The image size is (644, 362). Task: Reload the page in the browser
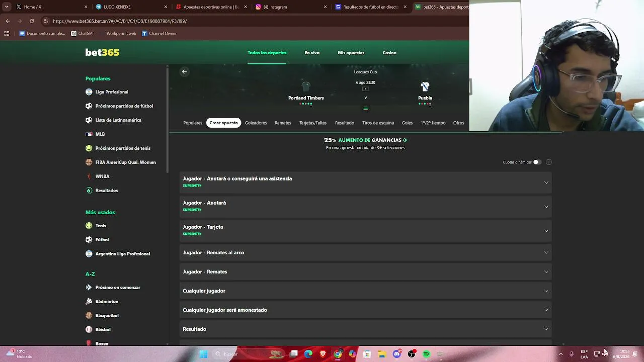click(32, 21)
